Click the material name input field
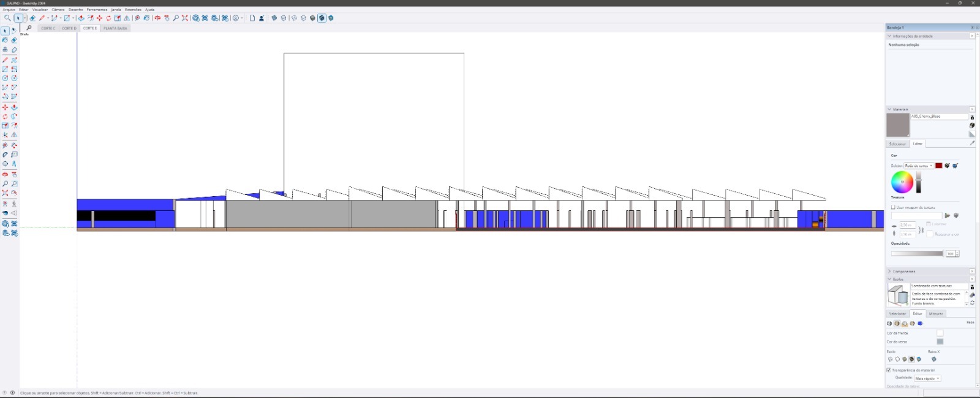The image size is (980, 398). [938, 116]
